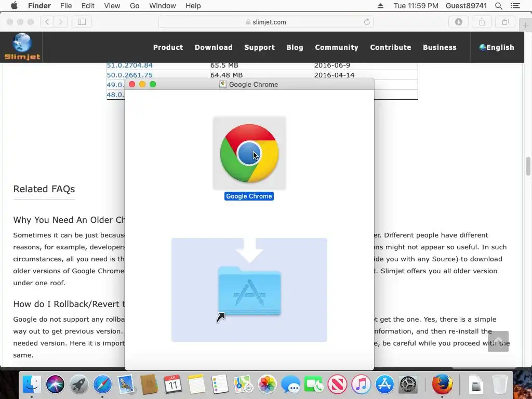Open a new Safari tab plus button
Screen dimensions: 532x399
pyautogui.click(x=525, y=25)
